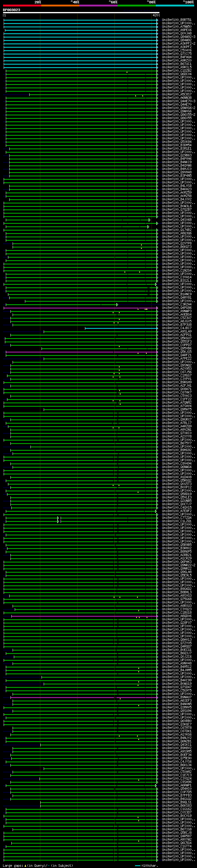Select hit label UniRef100_A7NW50

coord(176,26)
